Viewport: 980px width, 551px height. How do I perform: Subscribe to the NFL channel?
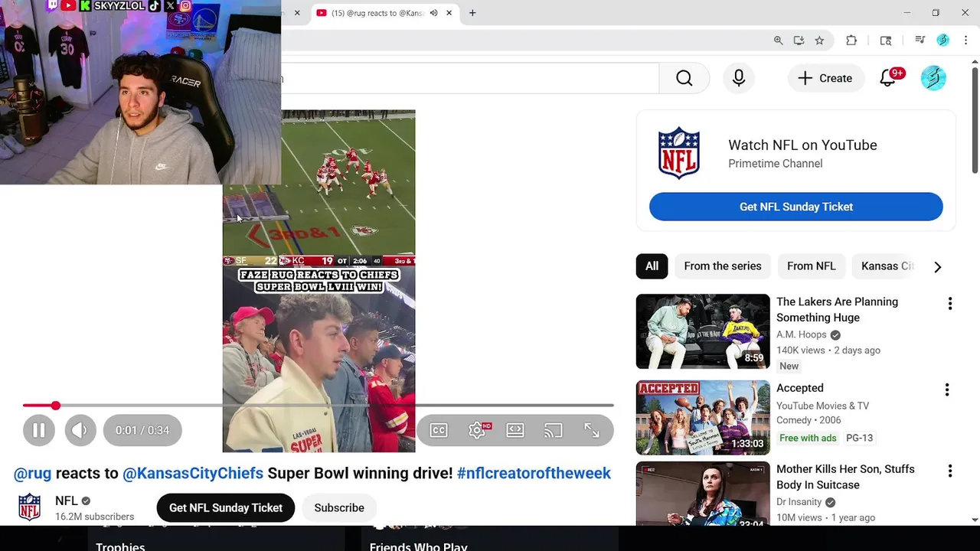[x=339, y=508]
